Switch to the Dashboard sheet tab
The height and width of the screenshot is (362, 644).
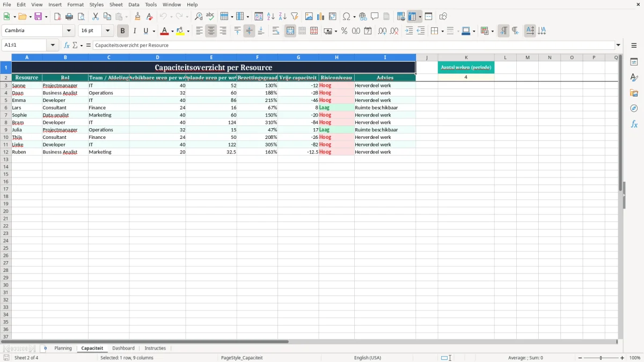[123, 348]
